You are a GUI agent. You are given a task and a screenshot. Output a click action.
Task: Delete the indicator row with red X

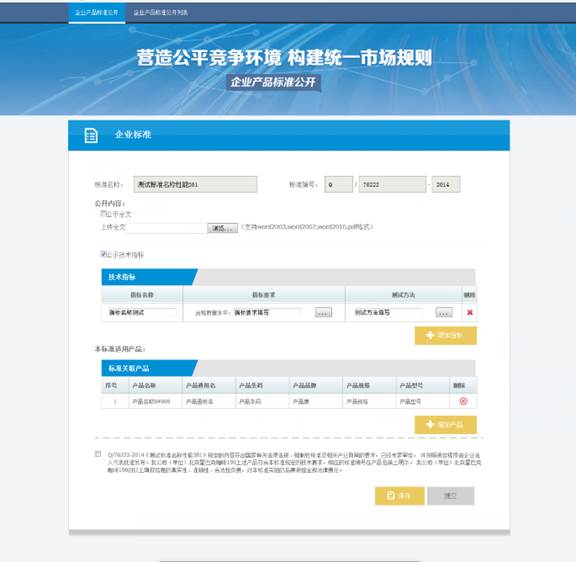click(x=469, y=312)
